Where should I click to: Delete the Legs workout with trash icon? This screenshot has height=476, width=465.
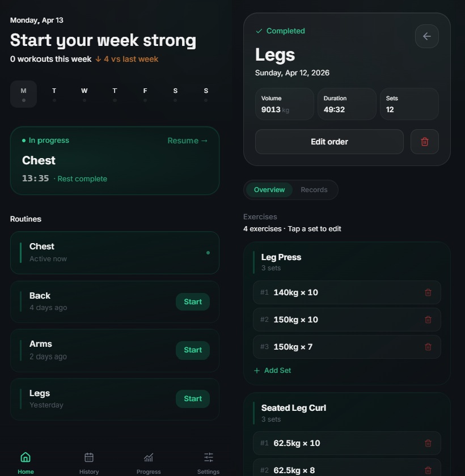tap(425, 142)
